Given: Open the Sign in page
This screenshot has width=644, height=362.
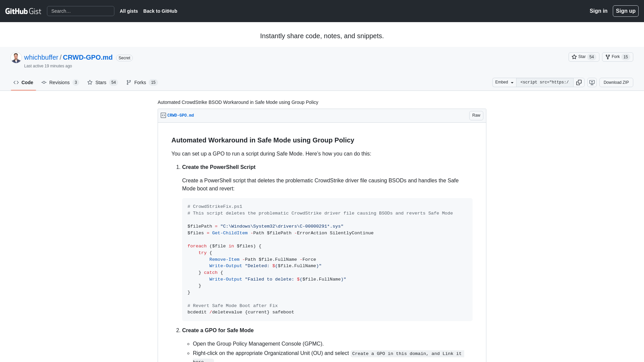Looking at the screenshot, I should pos(598,11).
